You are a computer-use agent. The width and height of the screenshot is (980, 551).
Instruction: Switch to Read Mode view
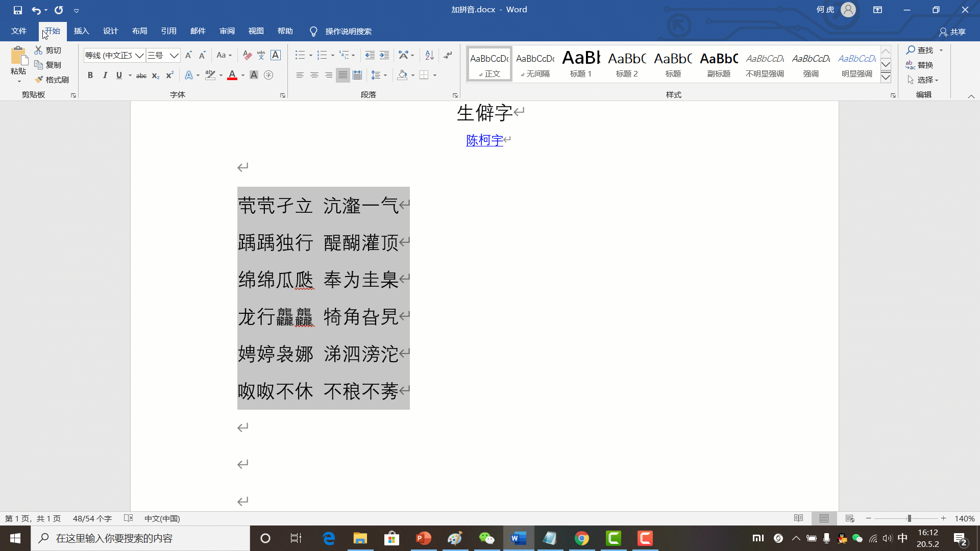coord(799,518)
